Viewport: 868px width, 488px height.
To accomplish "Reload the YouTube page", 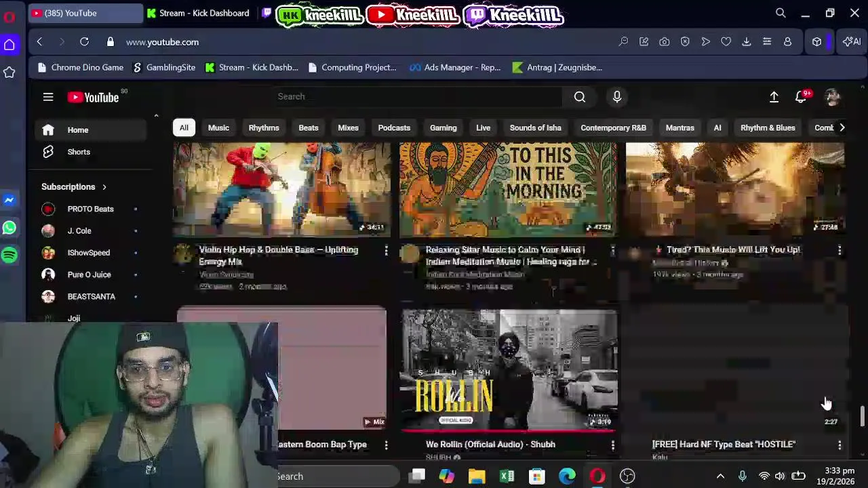I will 84,42.
